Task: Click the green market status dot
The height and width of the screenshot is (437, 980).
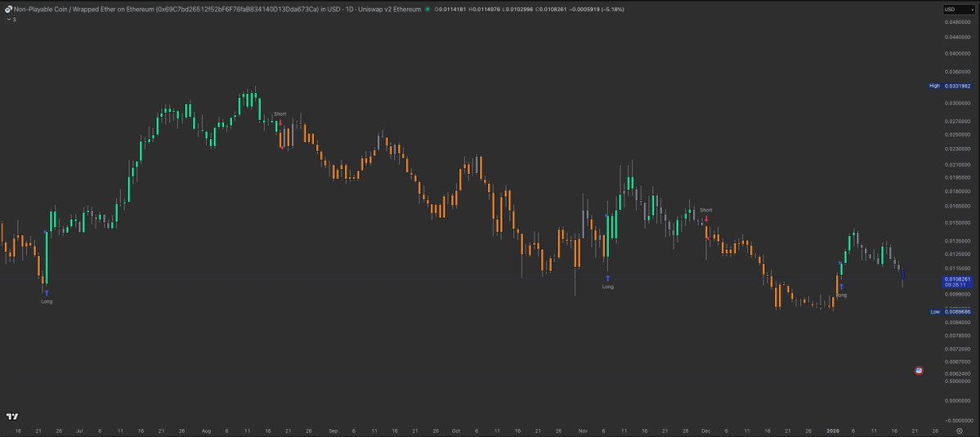Action: coord(427,9)
